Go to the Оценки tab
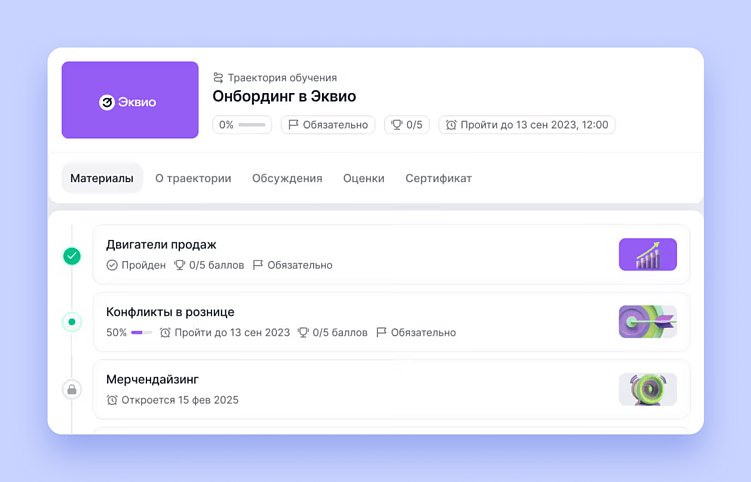The height and width of the screenshot is (482, 751). pos(364,178)
